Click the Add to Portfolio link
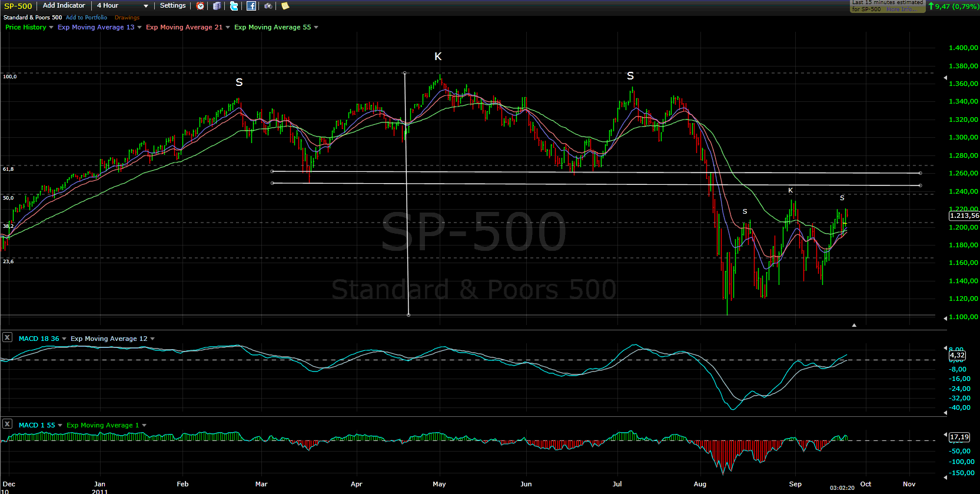The height and width of the screenshot is (494, 980). [x=87, y=18]
